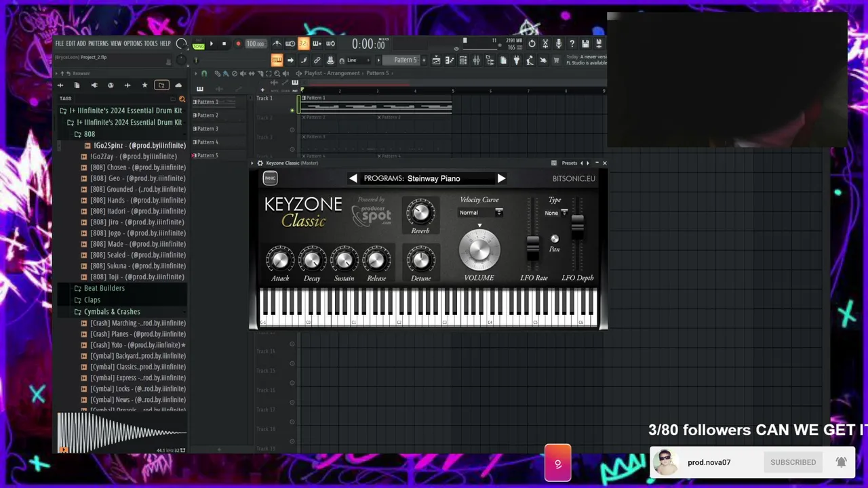Open the Mixer icon
The image size is (868, 488).
tap(476, 60)
